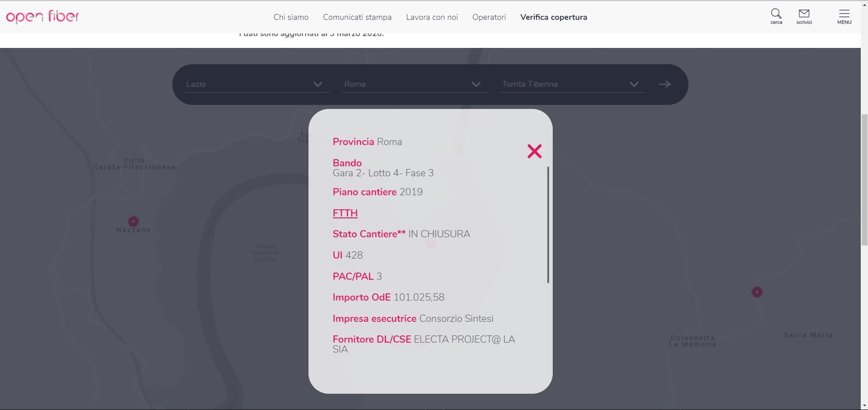Open the search (cerca) icon
Viewport: 868px width, 410px height.
click(x=776, y=16)
